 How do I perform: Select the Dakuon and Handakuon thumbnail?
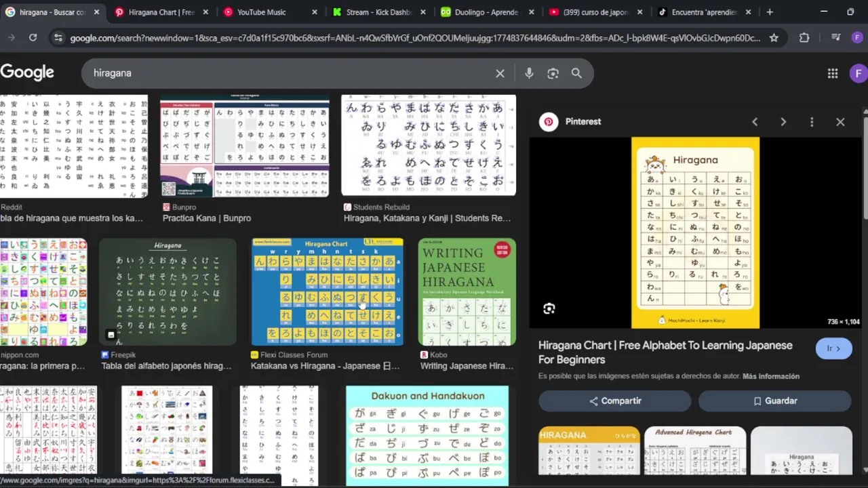[x=427, y=435]
